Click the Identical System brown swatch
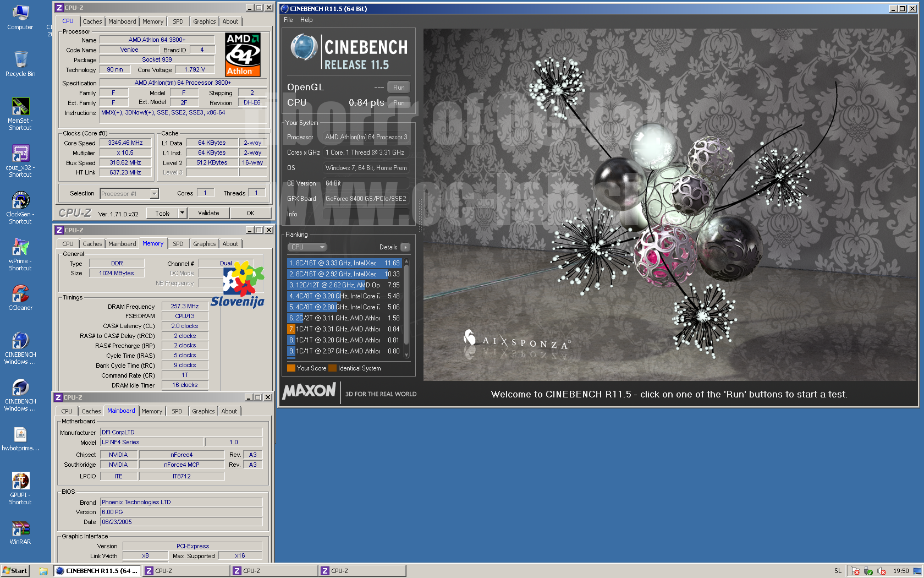 click(332, 368)
